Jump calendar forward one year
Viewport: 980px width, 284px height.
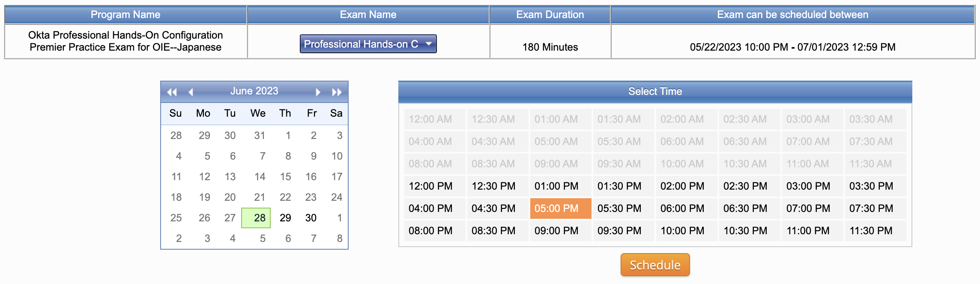click(337, 92)
